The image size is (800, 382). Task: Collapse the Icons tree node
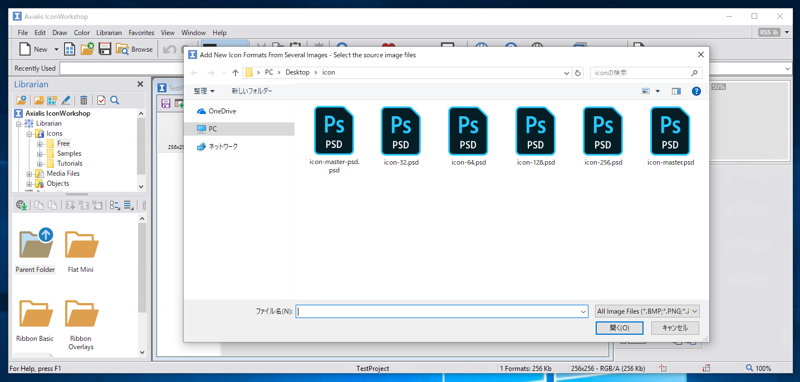click(x=29, y=134)
